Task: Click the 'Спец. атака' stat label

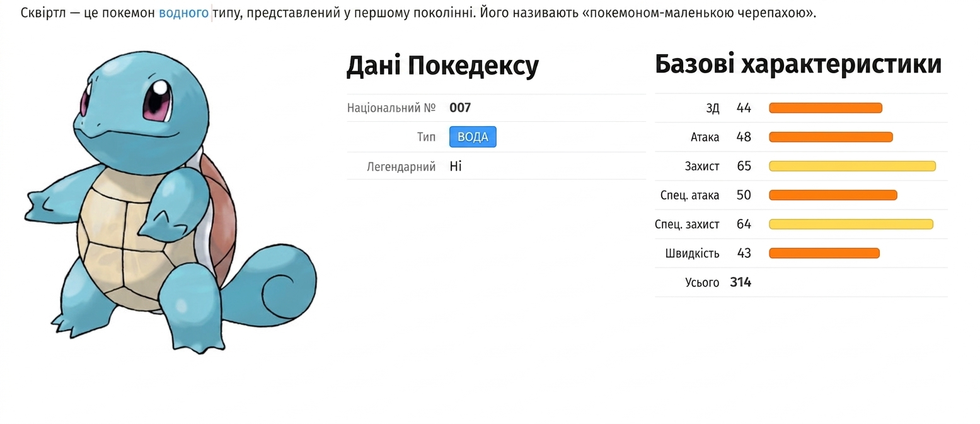Action: pos(690,196)
